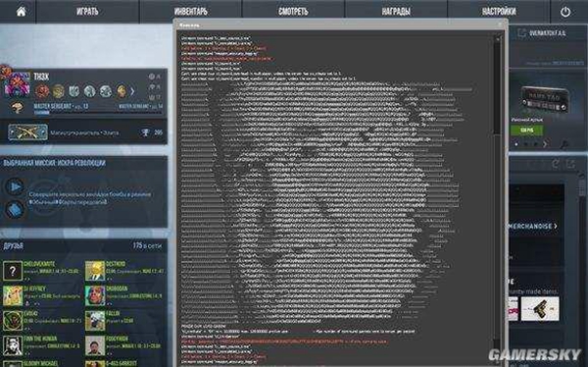The image size is (588, 367).
Task: Open the mission journal book icon
Action: point(15,210)
